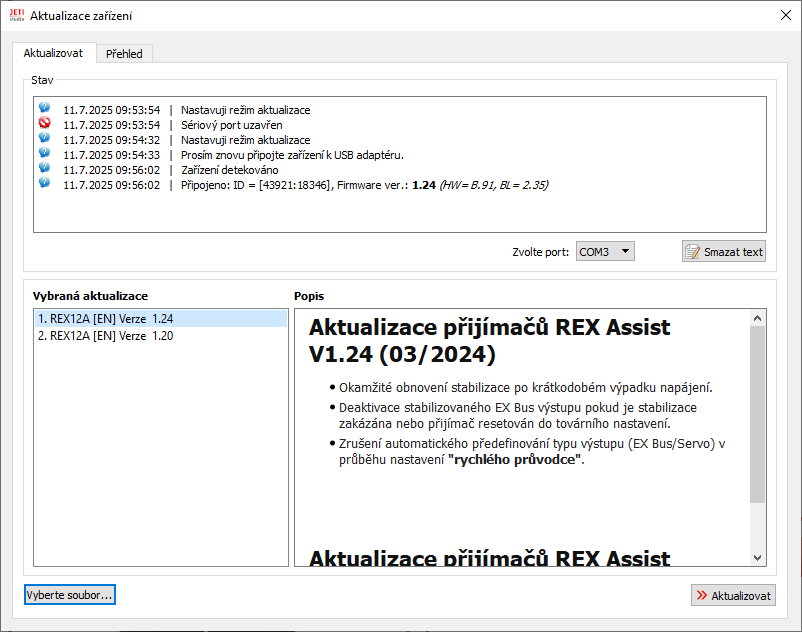Click the notepad icon on Smazat text button
The width and height of the screenshot is (802, 632).
pos(693,252)
